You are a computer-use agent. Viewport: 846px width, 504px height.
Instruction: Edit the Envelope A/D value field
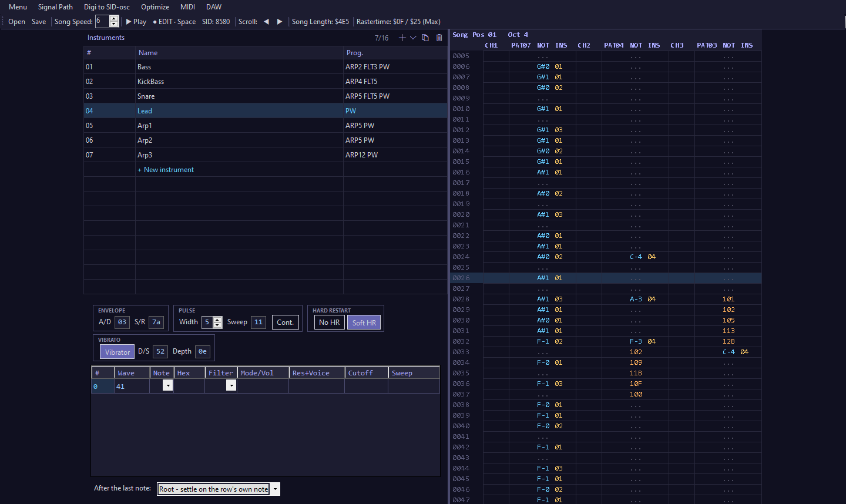click(x=122, y=322)
